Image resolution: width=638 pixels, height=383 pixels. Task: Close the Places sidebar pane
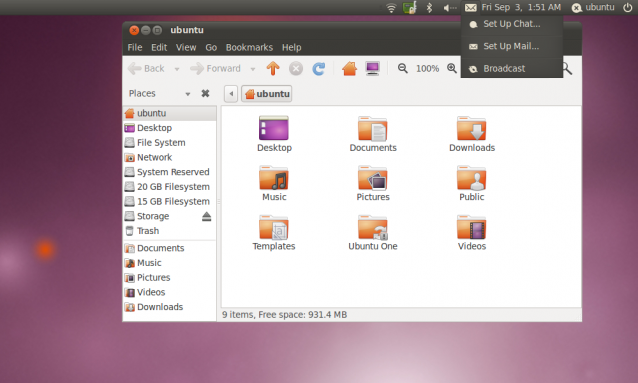point(205,93)
